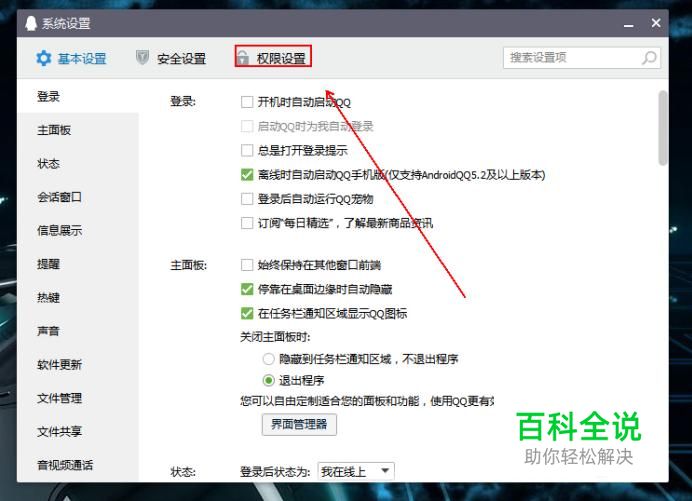Tick 总是打开登录提示 checkbox
692x501 pixels.
(x=247, y=151)
